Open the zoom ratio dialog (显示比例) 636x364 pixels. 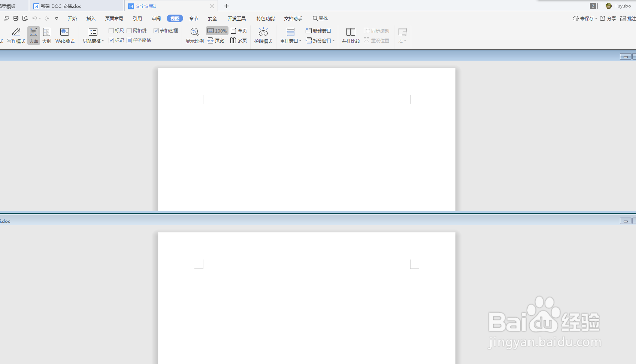195,36
